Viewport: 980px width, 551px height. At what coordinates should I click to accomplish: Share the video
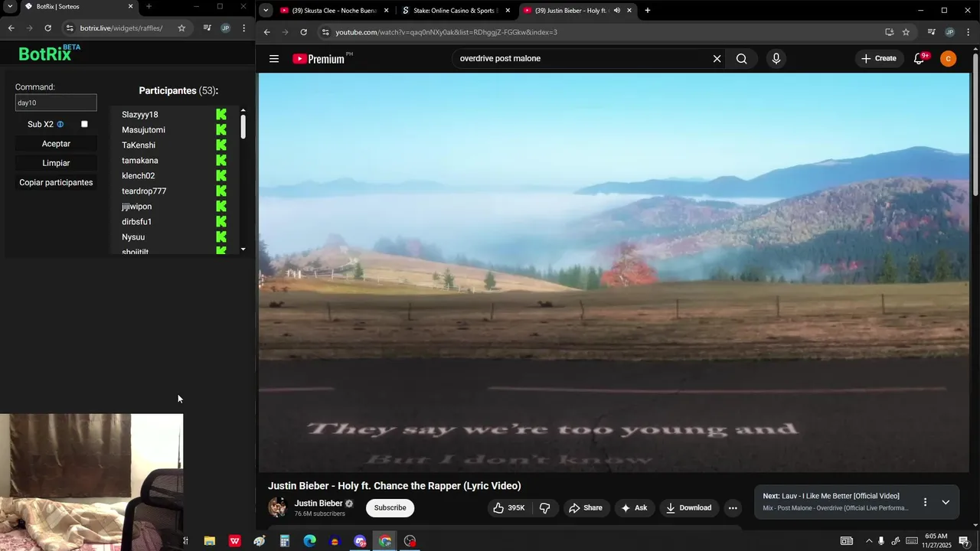coord(585,508)
